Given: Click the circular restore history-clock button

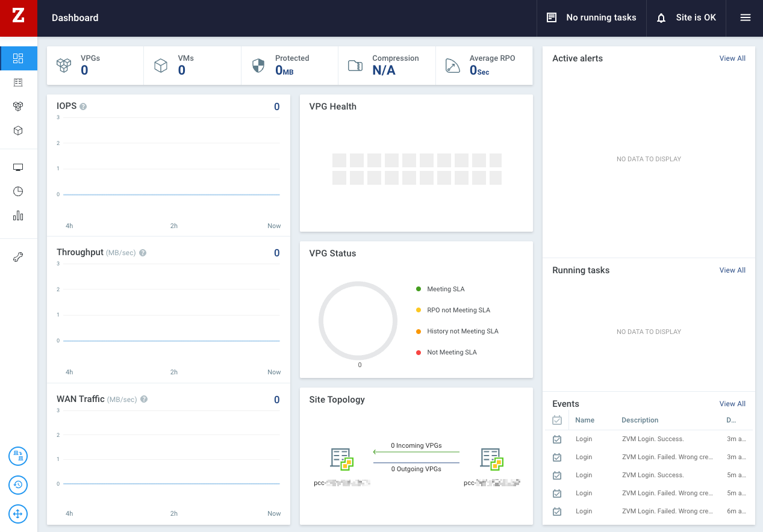Looking at the screenshot, I should [18, 485].
